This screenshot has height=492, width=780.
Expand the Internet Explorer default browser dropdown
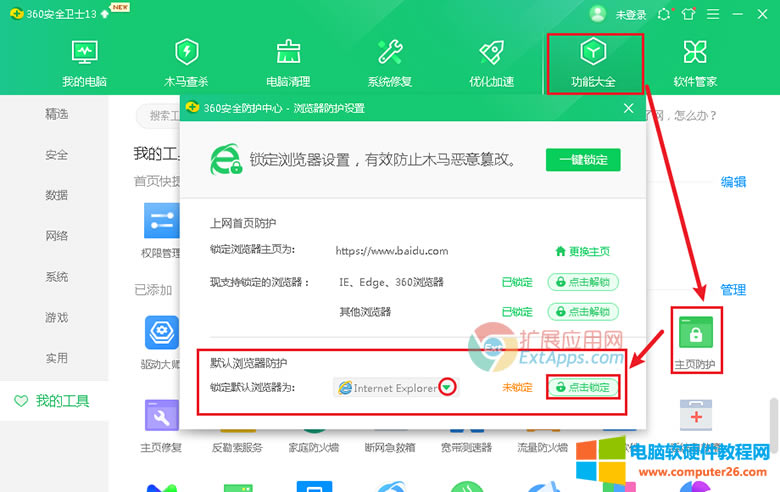(449, 387)
